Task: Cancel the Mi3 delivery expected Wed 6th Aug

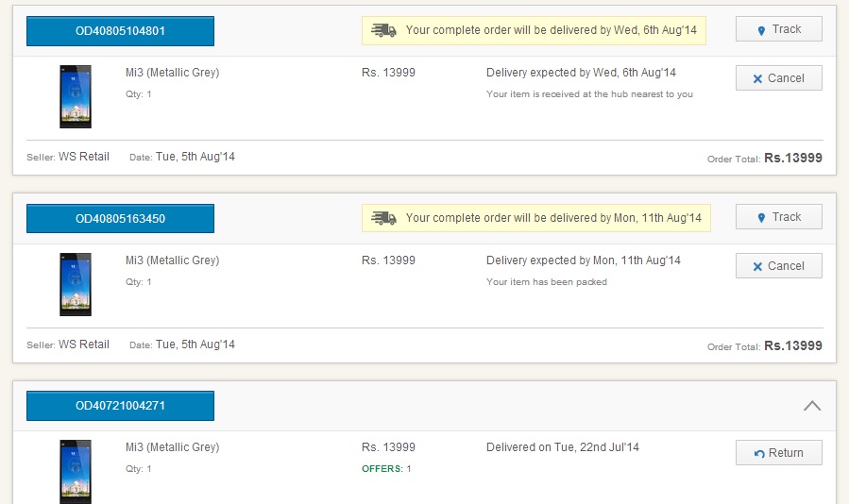Action: (x=778, y=78)
